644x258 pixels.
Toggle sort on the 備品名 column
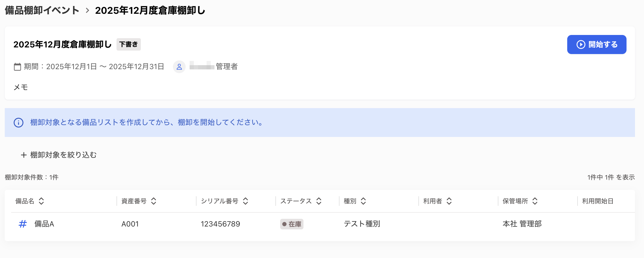[41, 201]
